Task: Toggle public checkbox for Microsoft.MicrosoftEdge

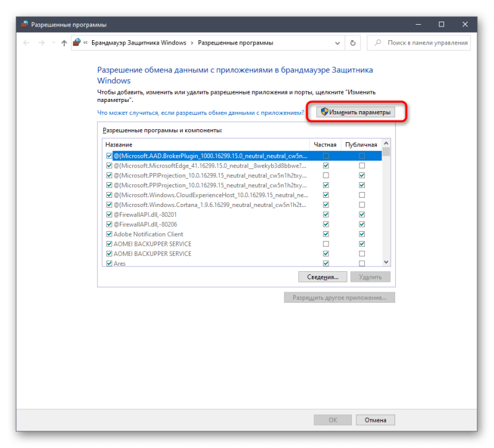Action: [x=362, y=166]
